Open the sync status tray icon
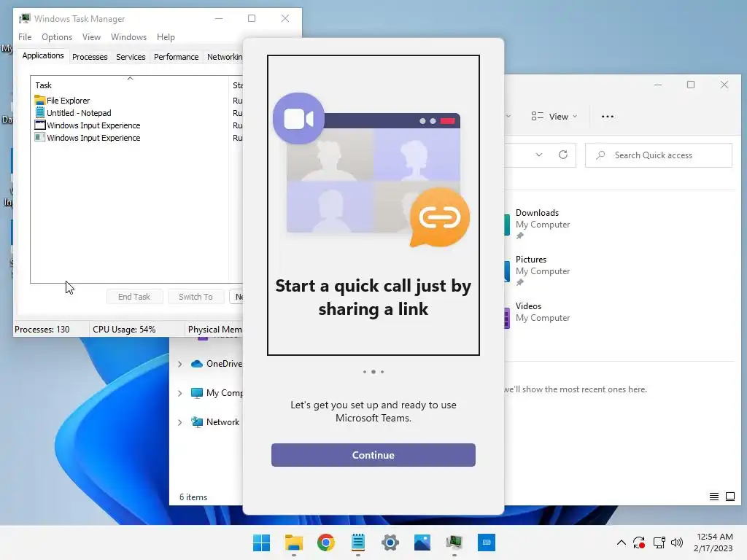 point(639,542)
